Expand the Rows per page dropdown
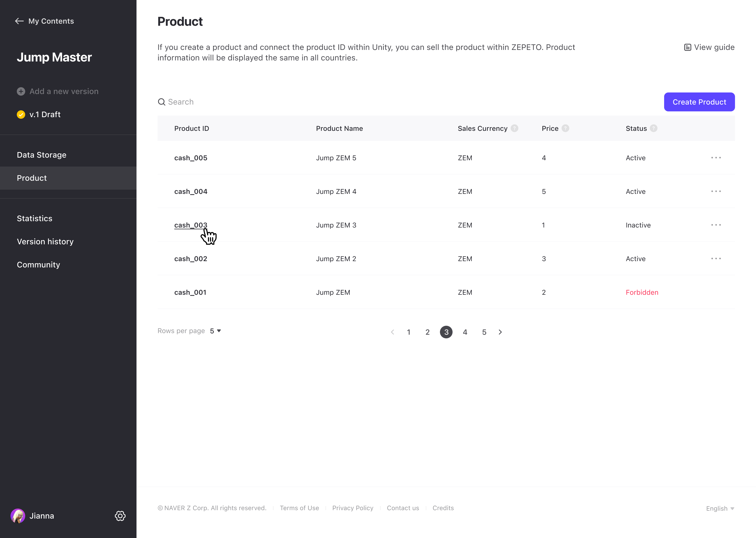Screen dimensions: 756x538 point(216,331)
